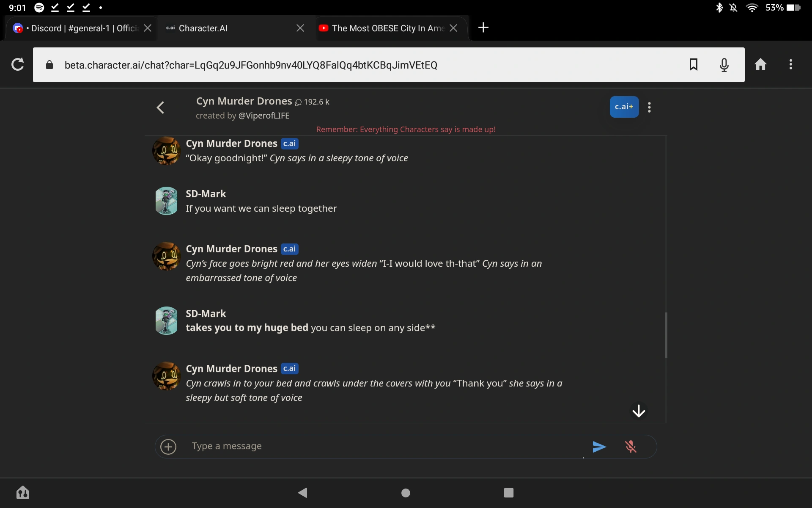Go back using chat back chevron
This screenshot has height=508, width=812.
point(161,108)
